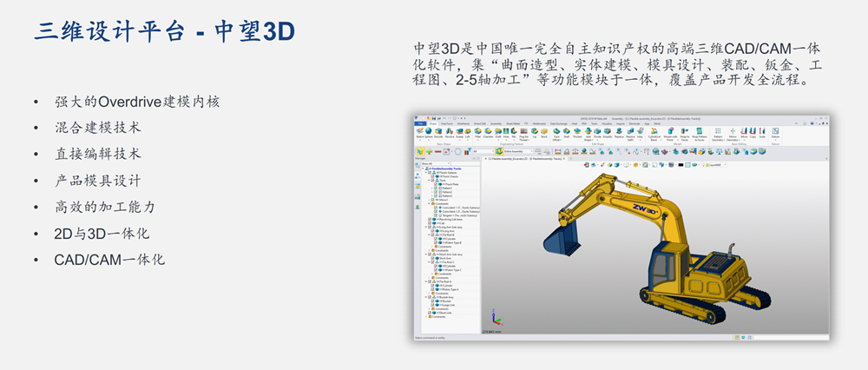Click the Add Shape icon
This screenshot has width=868, height=370.
pos(588,133)
